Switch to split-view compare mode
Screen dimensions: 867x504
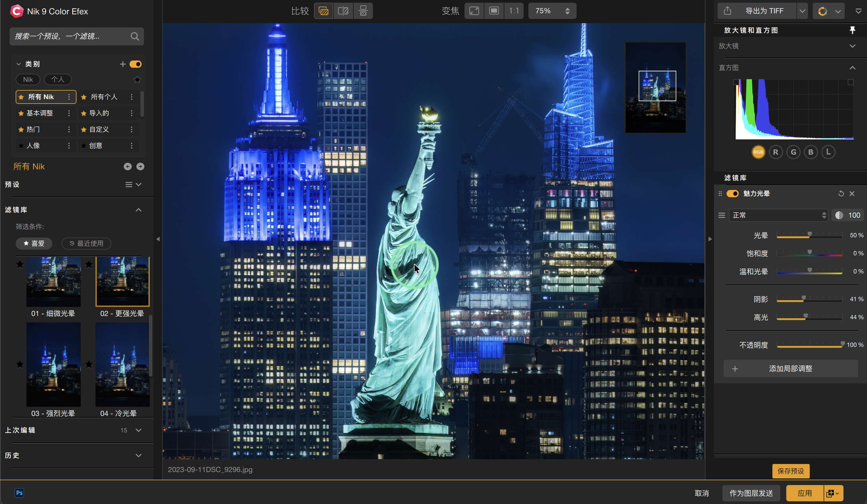point(343,11)
